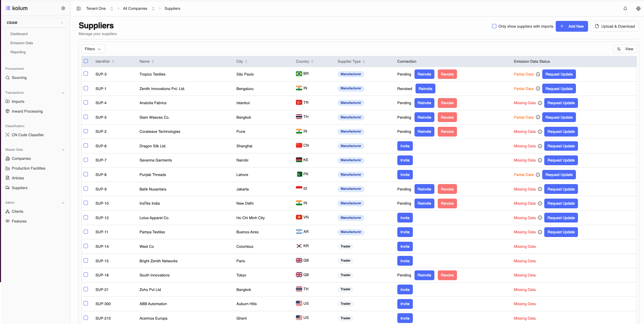Image resolution: width=644 pixels, height=324 pixels.
Task: Click info icon for Anatolia Fabrics status
Action: point(540,103)
